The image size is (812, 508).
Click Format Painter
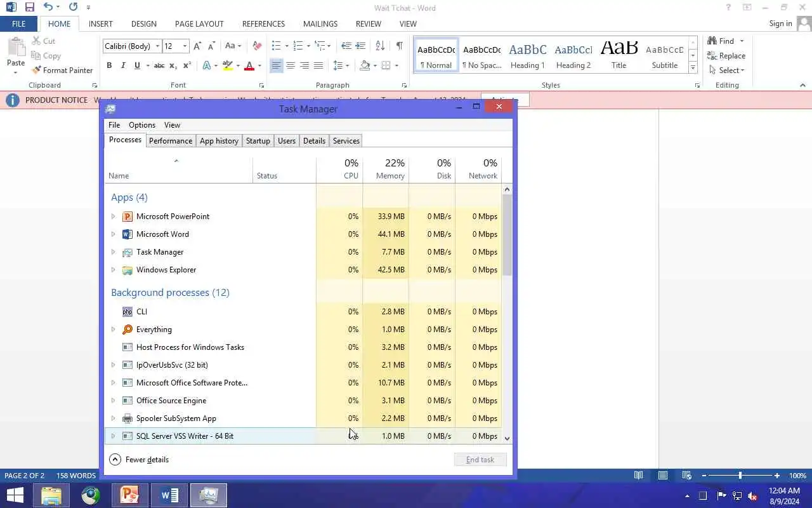[62, 70]
